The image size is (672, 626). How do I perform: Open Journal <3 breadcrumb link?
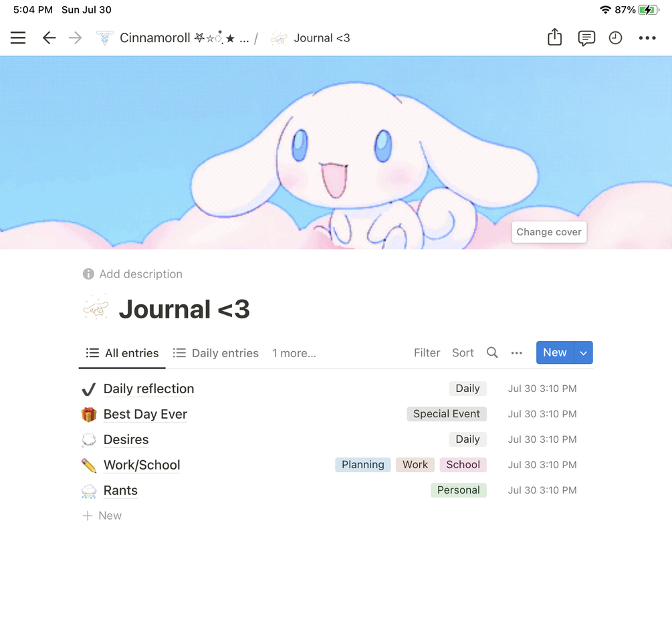click(322, 37)
